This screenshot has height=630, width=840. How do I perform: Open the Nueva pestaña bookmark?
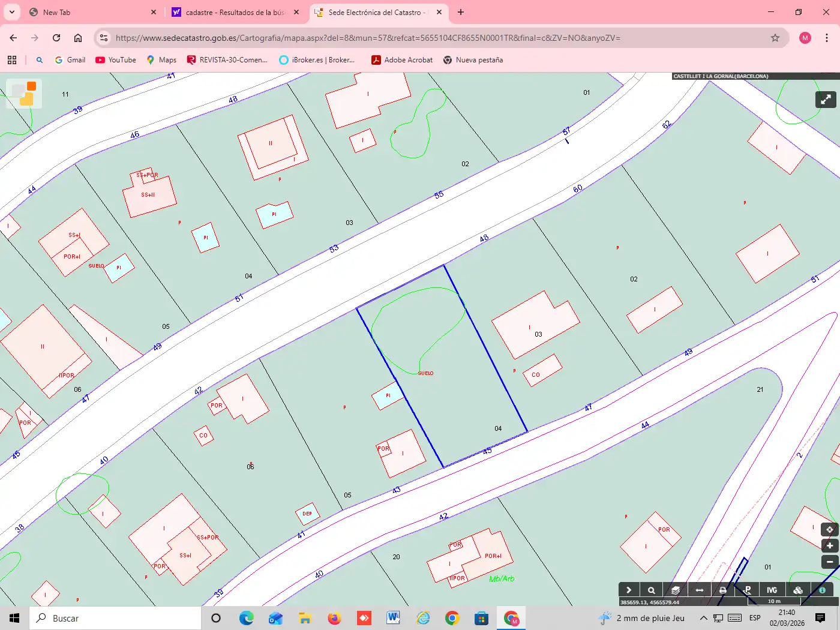473,60
